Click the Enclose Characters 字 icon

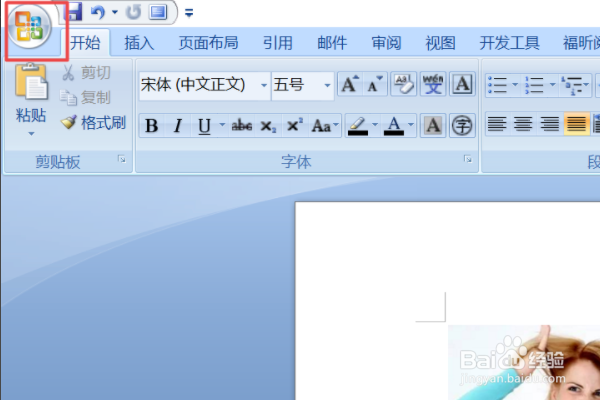[x=462, y=126]
